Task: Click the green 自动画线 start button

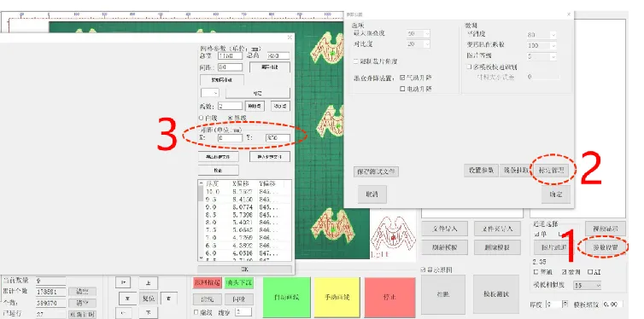Action: 286,297
